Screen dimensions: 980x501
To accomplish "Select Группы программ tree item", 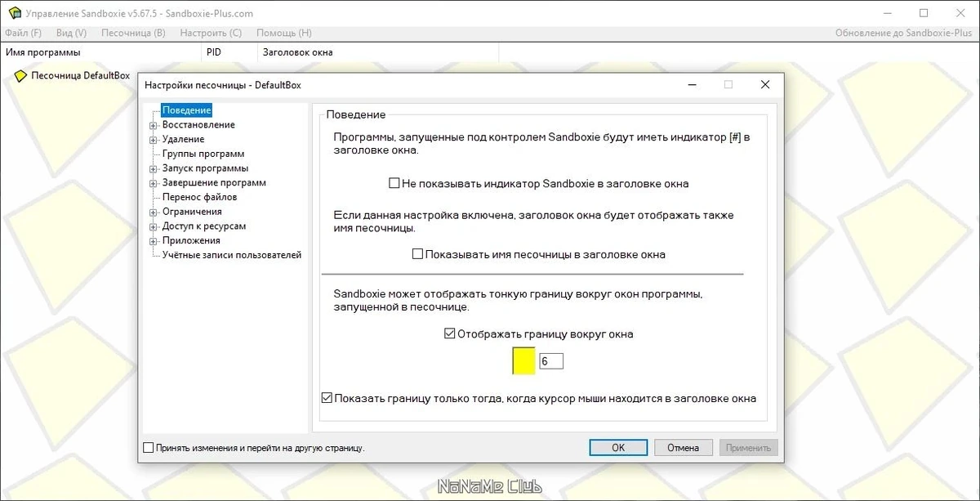I will pos(203,154).
